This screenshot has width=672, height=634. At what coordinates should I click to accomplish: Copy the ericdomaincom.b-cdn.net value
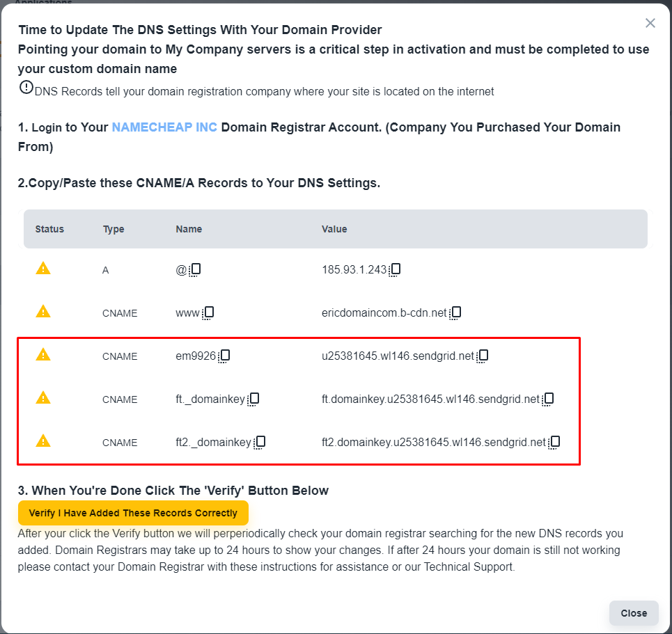tap(455, 313)
